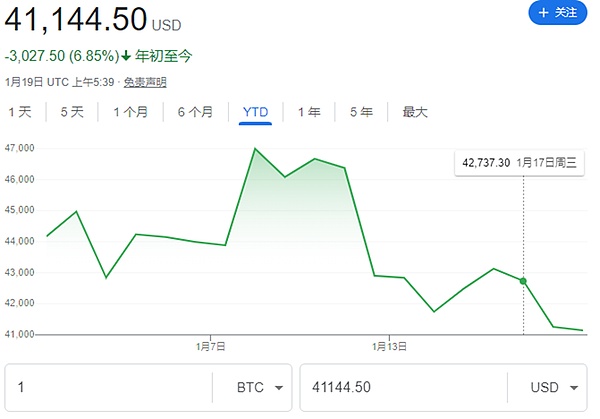Expand the BTC currency dropdown
The height and width of the screenshot is (419, 600).
pos(256,387)
